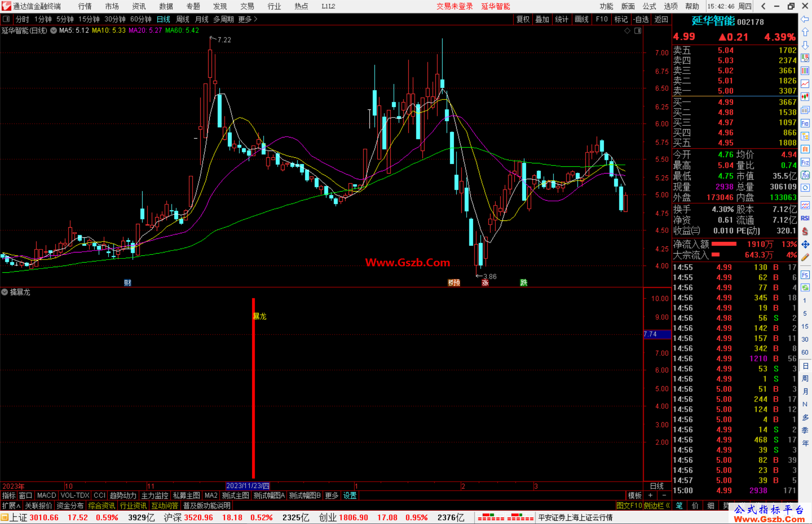Switch to monthly 月 period in sidebar

pos(805,391)
